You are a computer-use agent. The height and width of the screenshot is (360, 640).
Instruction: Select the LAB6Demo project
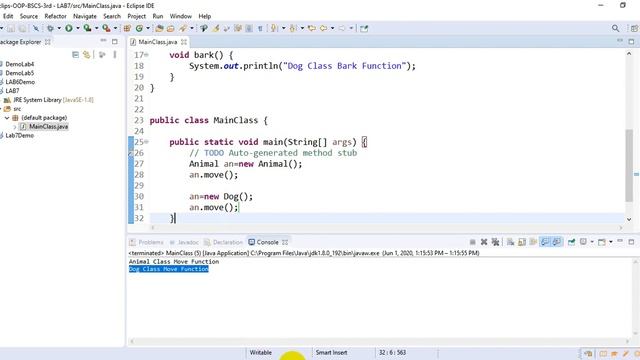pos(20,82)
